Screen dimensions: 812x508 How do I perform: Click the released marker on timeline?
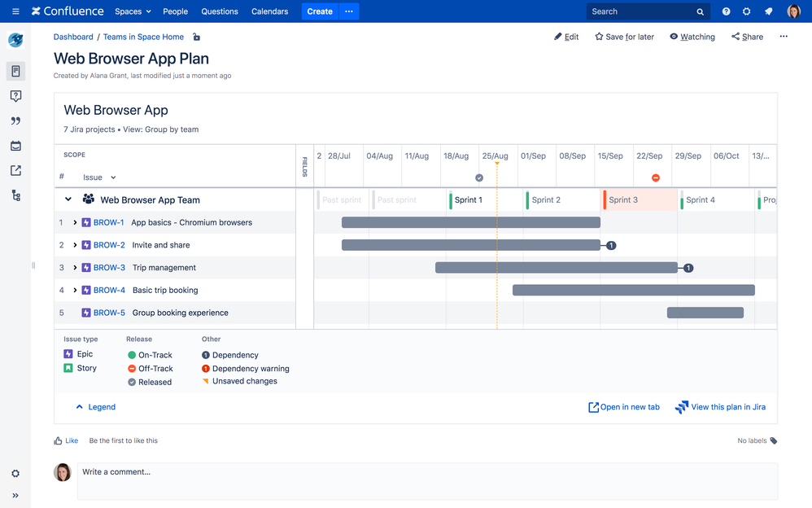479,177
